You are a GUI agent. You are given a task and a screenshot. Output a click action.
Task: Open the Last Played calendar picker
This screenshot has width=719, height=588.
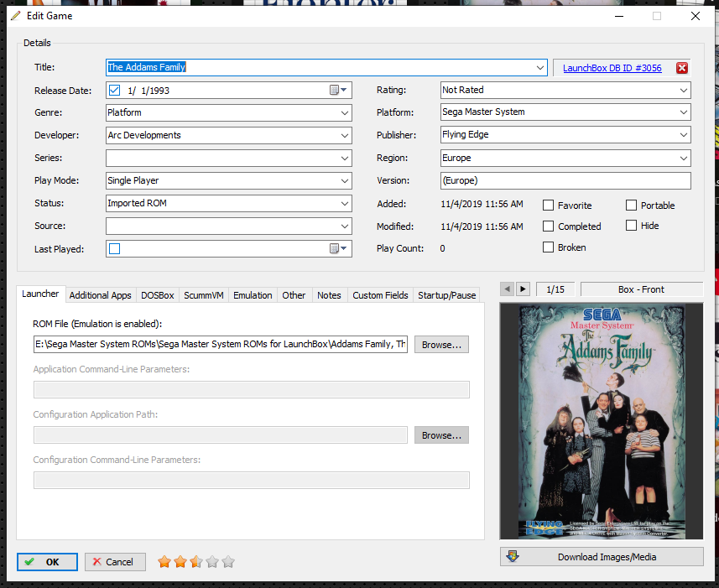pos(338,249)
